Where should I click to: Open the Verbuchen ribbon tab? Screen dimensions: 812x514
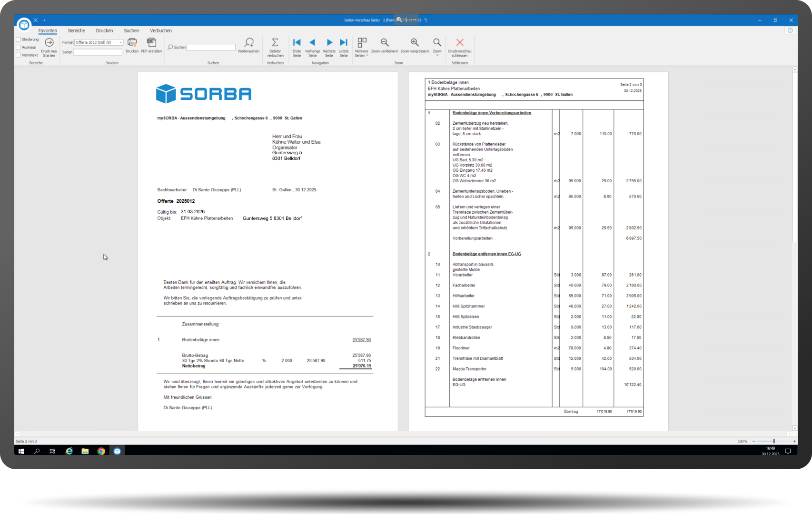[160, 30]
